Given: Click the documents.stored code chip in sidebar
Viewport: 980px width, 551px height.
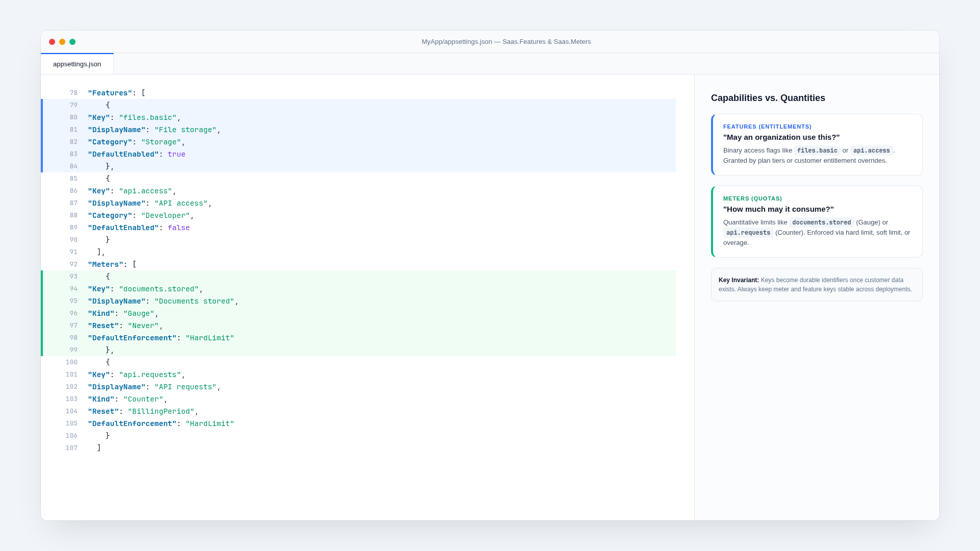Looking at the screenshot, I should pos(822,222).
